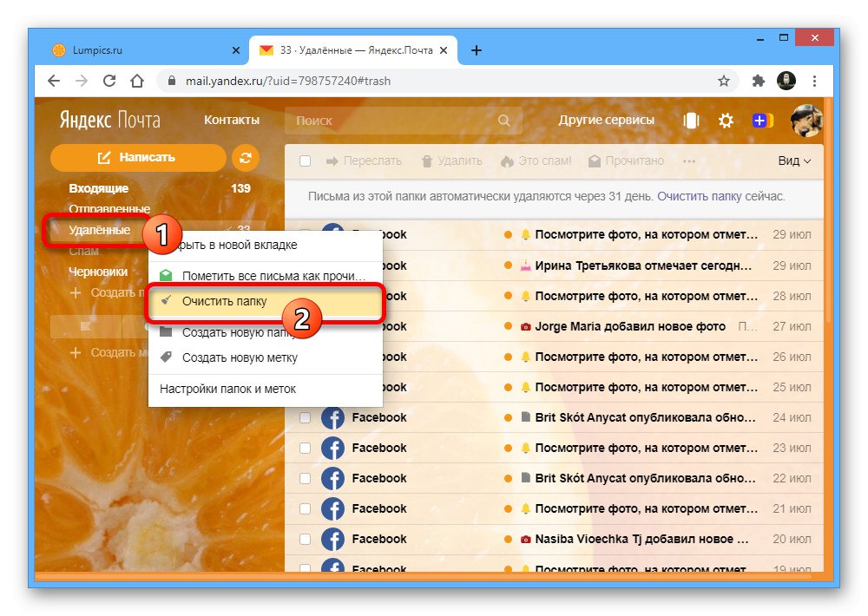Click the Facebook logo of the 20 июл message
Screen dimensions: 868x616
(332, 539)
